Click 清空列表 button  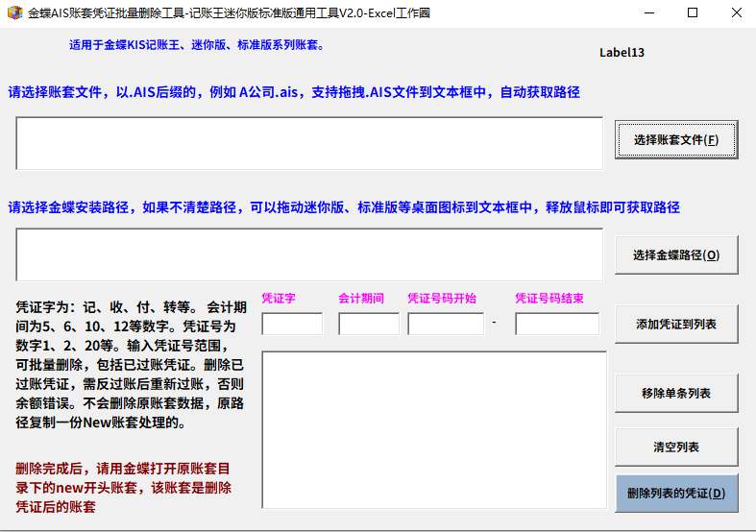tap(676, 447)
